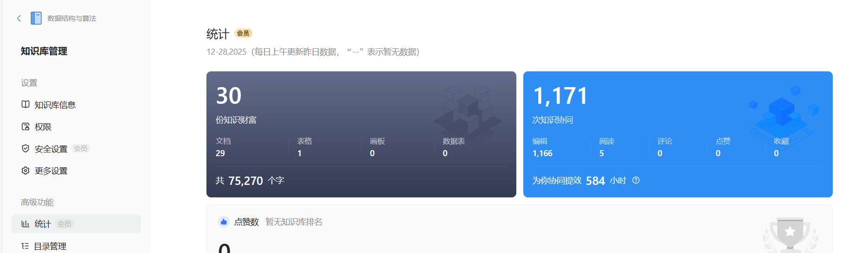Image resolution: width=868 pixels, height=253 pixels.
Task: Click the blue thumbs-up 点赞数 icon
Action: pos(224,222)
